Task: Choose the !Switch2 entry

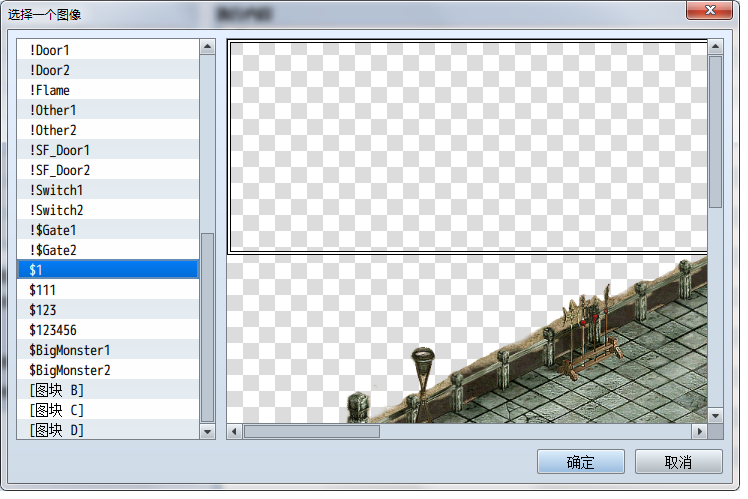Action: [108, 210]
